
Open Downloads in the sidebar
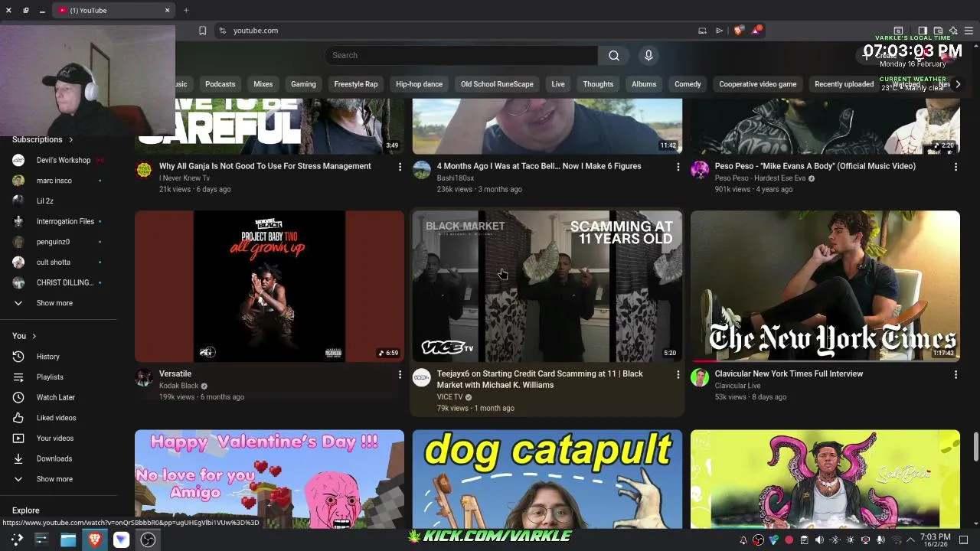[x=54, y=458]
